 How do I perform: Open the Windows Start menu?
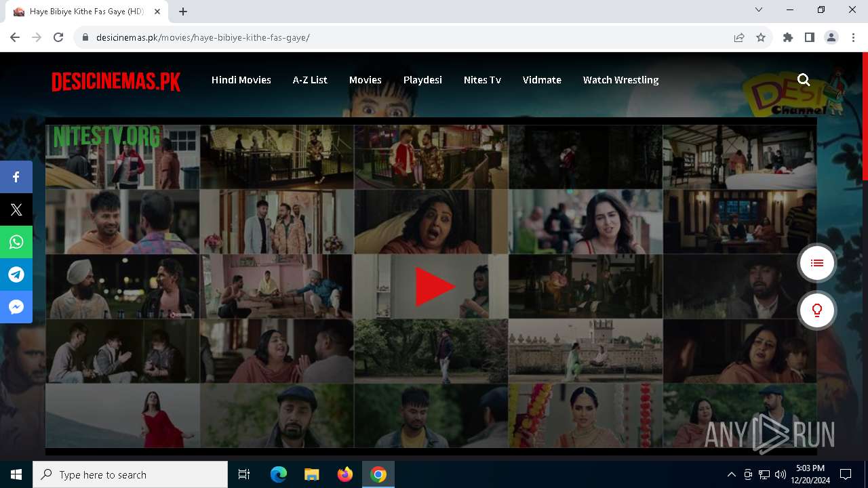(x=16, y=474)
